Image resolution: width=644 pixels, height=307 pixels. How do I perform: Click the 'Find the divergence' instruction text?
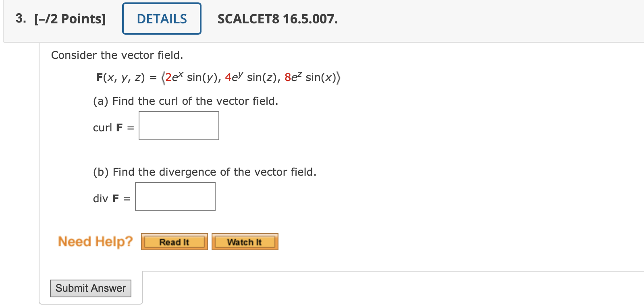(205, 172)
